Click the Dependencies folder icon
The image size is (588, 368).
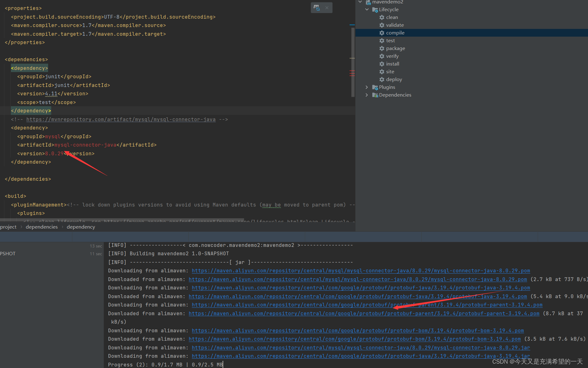[375, 95]
